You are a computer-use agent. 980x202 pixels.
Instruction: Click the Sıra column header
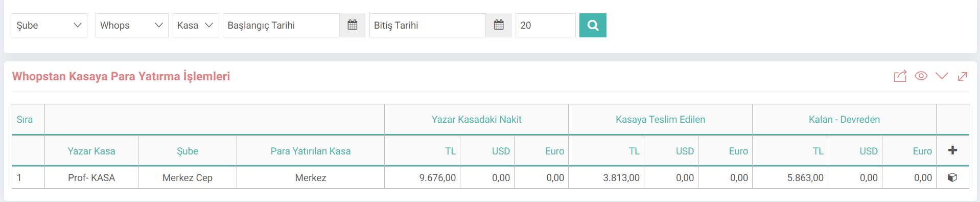(25, 119)
